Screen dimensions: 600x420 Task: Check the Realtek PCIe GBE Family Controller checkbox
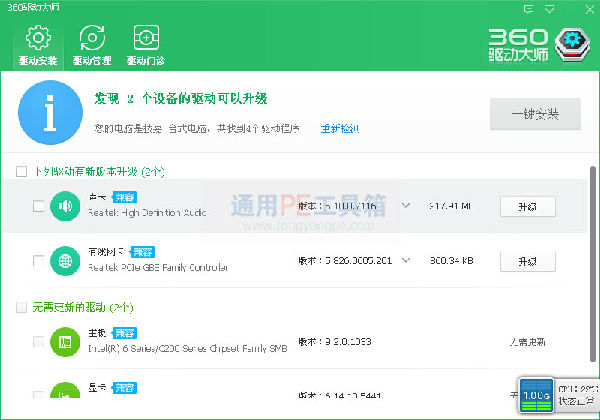click(x=39, y=261)
